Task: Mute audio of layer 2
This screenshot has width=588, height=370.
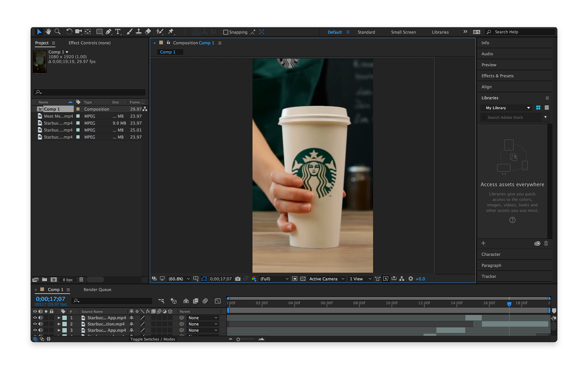Action: click(41, 324)
